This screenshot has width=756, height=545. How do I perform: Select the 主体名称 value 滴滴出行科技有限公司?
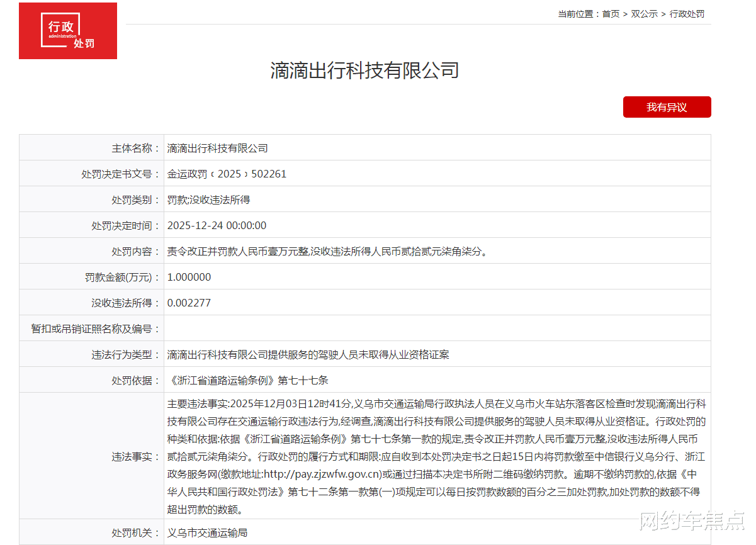[x=218, y=148]
